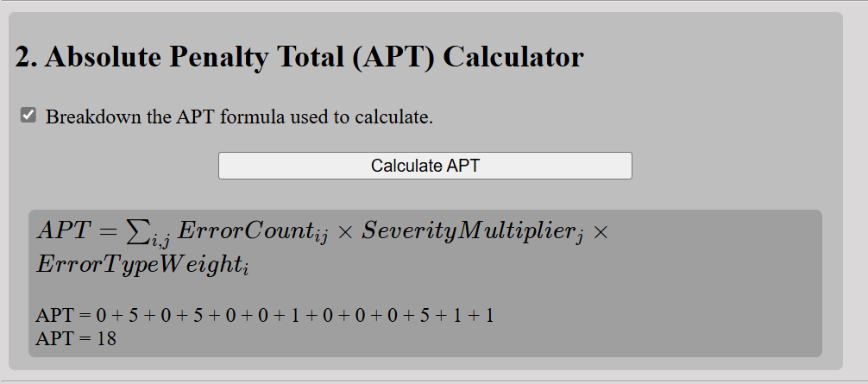This screenshot has height=384, width=868.
Task: Click the number 2 in the heading
Action: (22, 57)
